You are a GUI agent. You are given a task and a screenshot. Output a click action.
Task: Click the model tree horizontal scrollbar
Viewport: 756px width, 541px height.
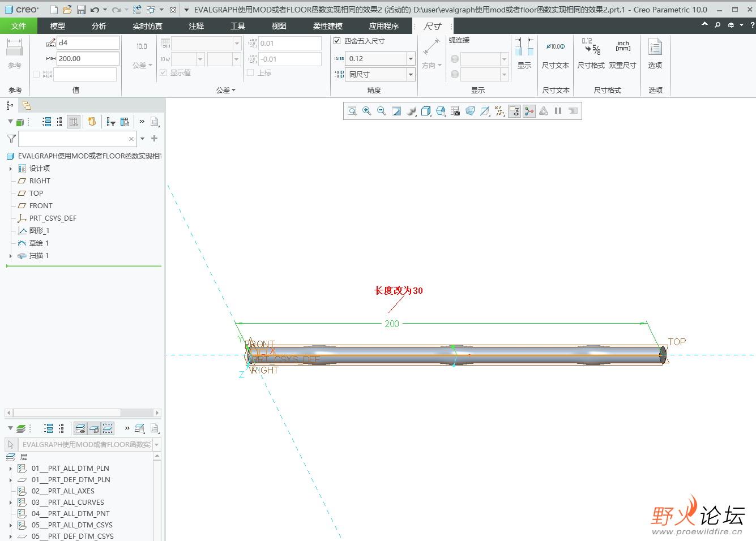[67, 413]
